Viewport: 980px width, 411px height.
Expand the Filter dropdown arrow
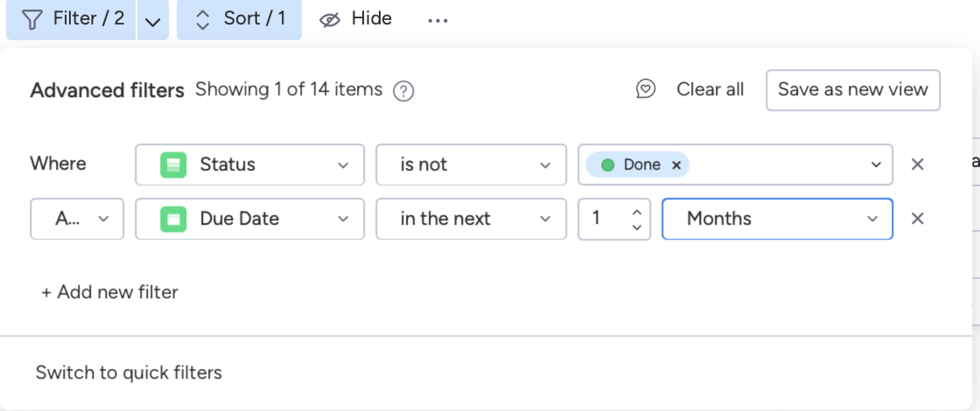(153, 21)
